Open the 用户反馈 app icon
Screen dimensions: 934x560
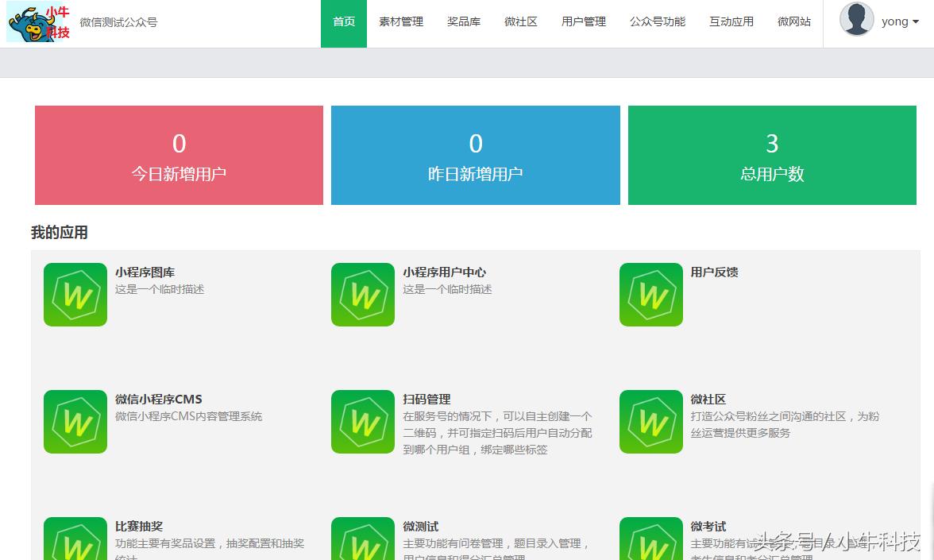(650, 294)
